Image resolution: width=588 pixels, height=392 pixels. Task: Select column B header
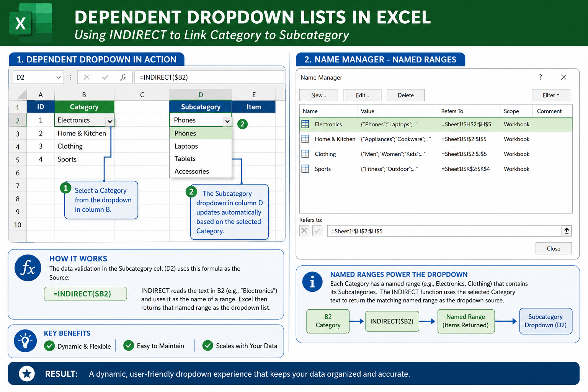click(84, 95)
